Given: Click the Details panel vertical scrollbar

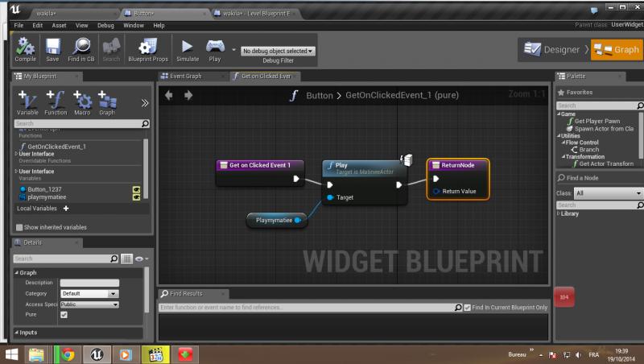Looking at the screenshot, I should [147, 290].
